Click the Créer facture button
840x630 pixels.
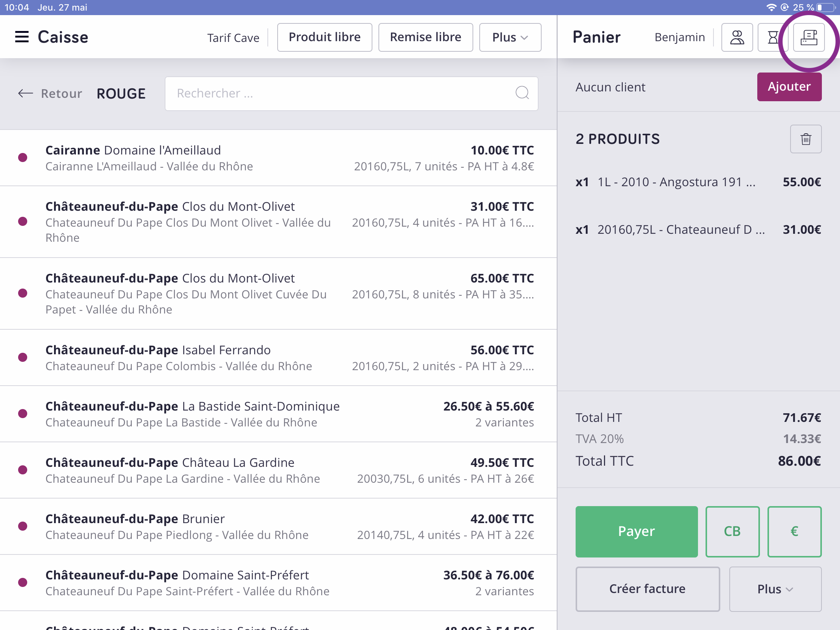point(647,589)
